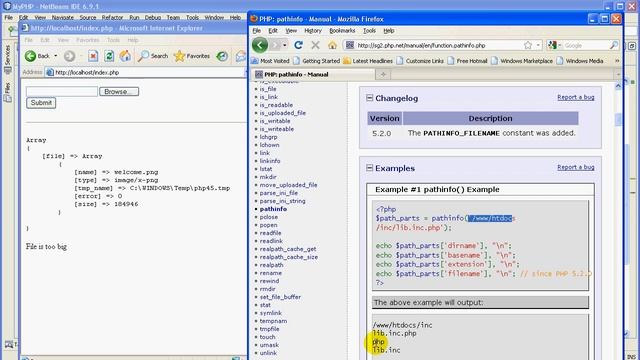Image resolution: width=640 pixels, height=360 pixels.
Task: Click IE address bar field
Action: (145, 72)
